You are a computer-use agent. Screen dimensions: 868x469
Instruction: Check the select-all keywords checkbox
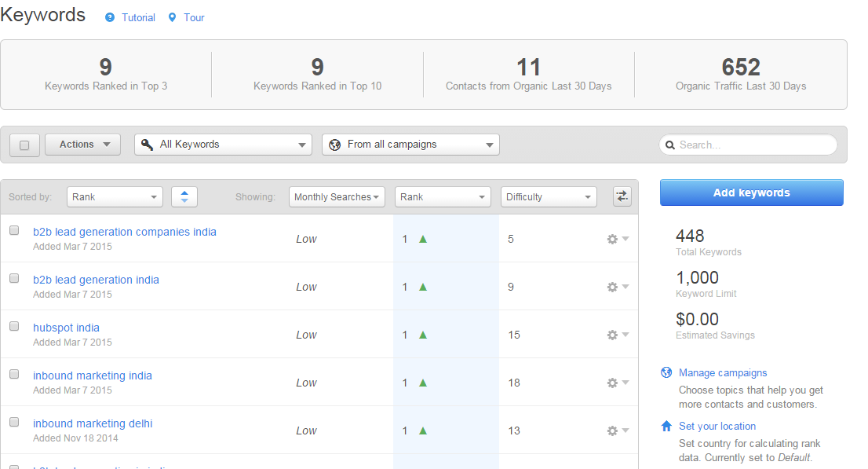click(24, 145)
